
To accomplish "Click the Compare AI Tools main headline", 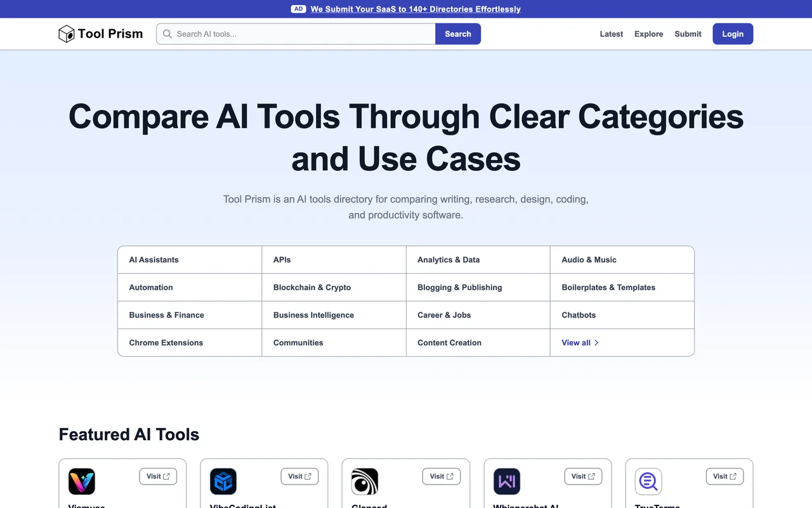I will point(406,137).
